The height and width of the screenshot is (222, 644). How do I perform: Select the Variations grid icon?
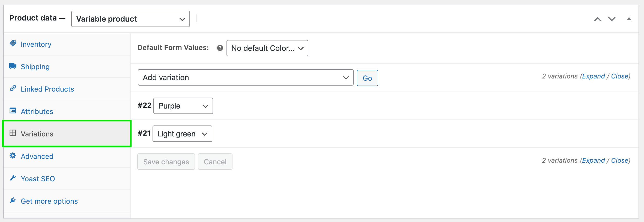[x=13, y=133]
